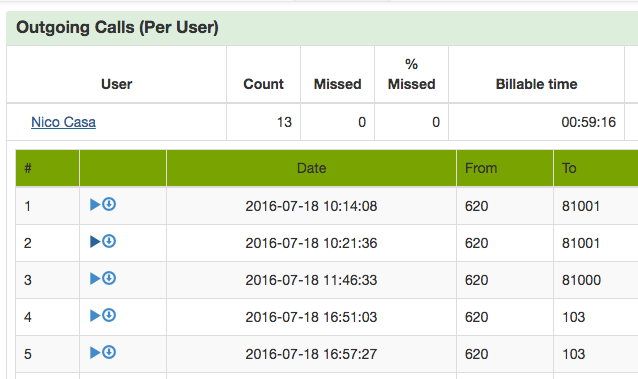This screenshot has height=379, width=638.
Task: Play recording of call 2
Action: point(95,241)
